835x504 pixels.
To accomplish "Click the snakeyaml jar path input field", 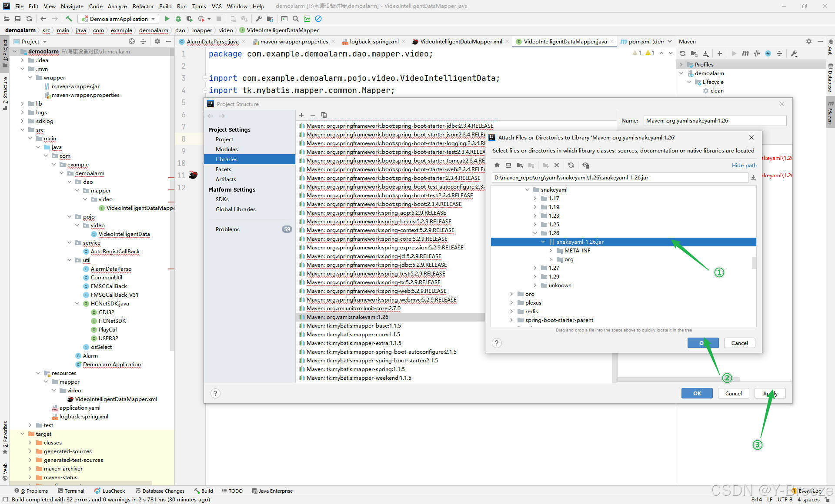I will click(618, 177).
